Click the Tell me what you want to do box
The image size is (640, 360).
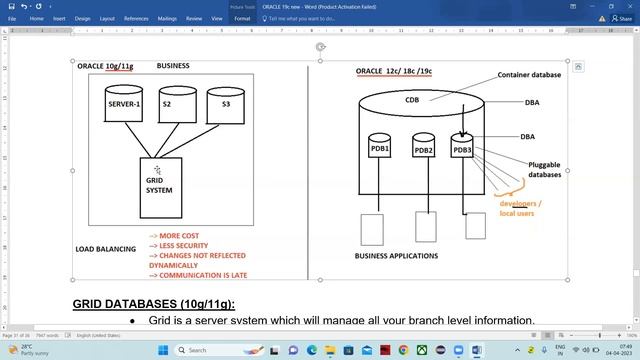[x=299, y=19]
